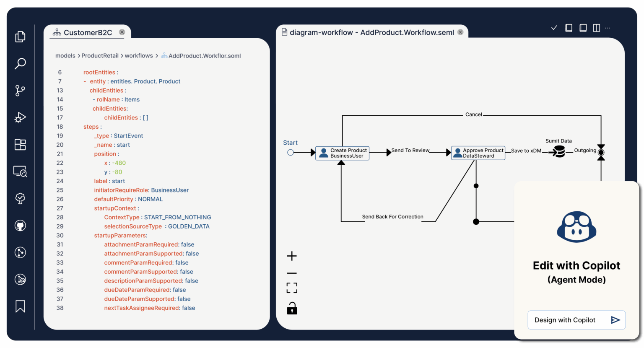Zoom in the diagram with plus icon
This screenshot has width=644, height=348.
point(292,256)
